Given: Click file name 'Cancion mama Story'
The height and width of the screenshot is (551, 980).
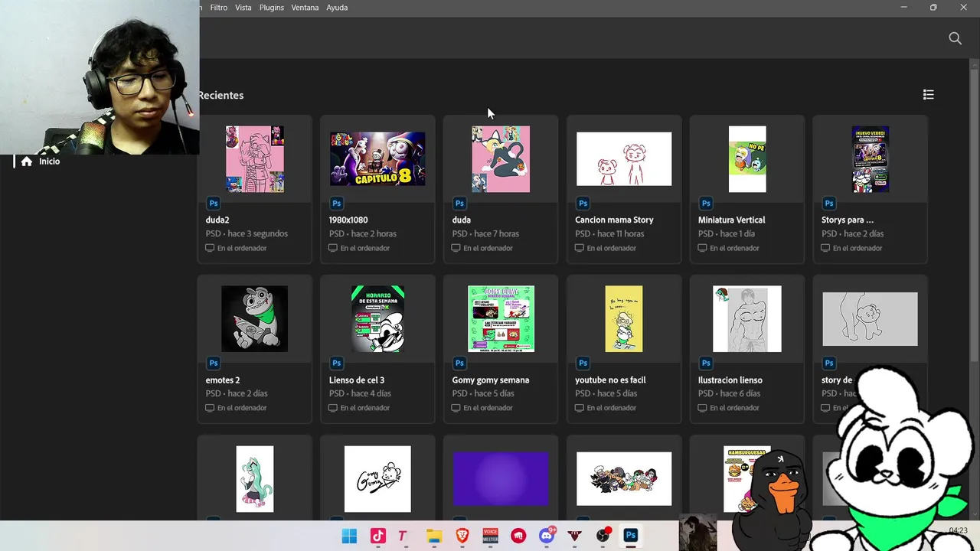Looking at the screenshot, I should click(614, 220).
